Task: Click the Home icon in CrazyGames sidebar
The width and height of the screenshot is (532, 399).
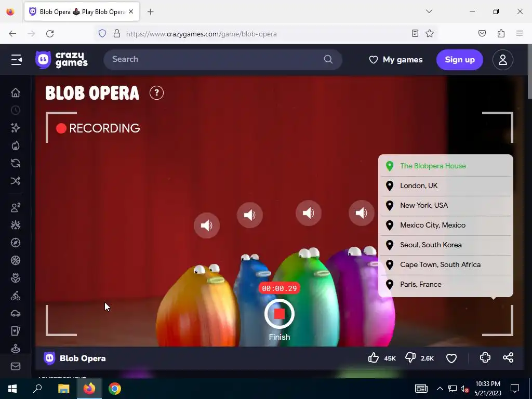Action: pos(15,92)
